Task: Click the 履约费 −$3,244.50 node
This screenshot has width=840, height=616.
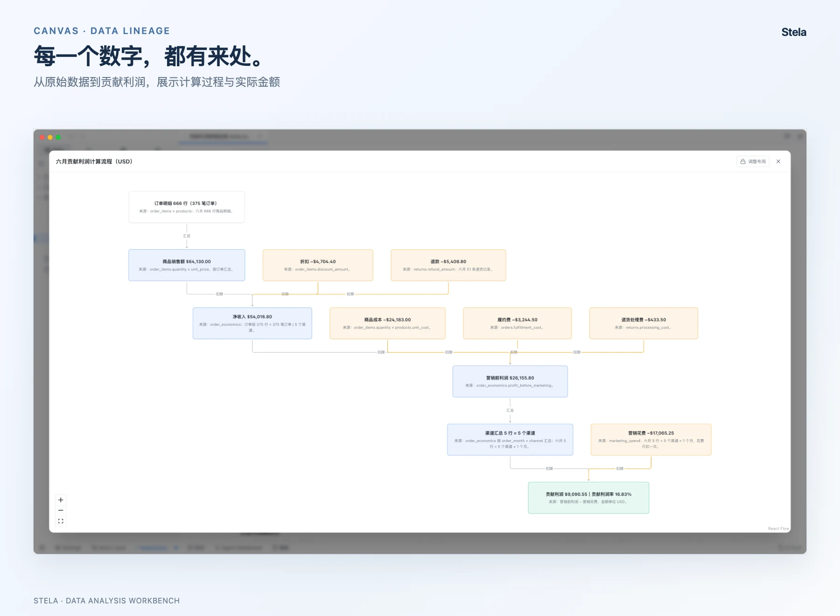Action: (518, 323)
